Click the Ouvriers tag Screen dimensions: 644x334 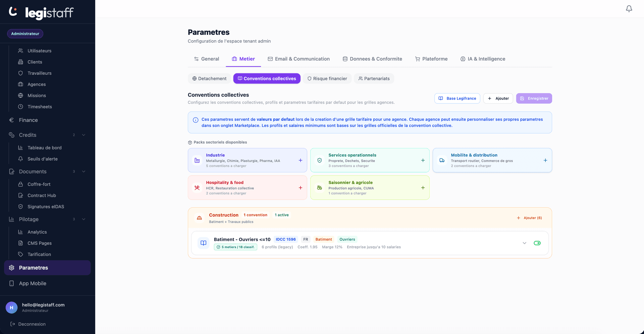(347, 239)
